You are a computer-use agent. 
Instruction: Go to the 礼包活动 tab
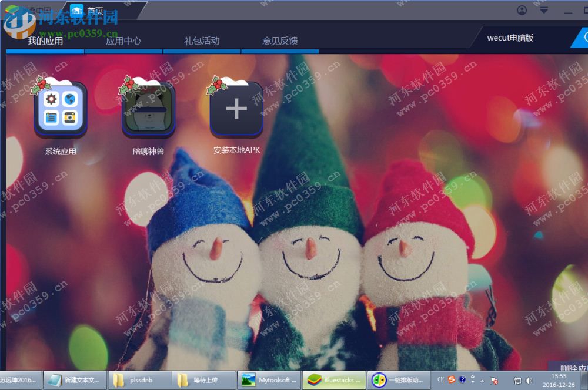tap(202, 41)
